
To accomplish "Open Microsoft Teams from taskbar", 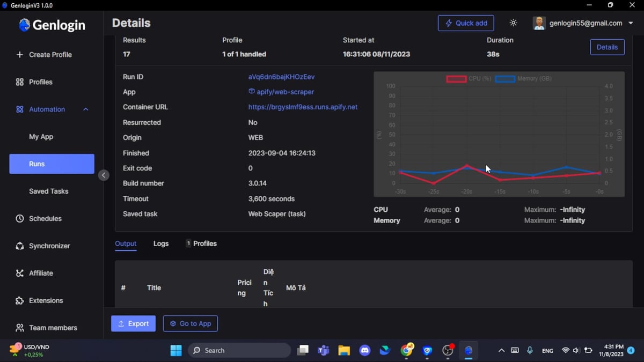I will tap(324, 351).
